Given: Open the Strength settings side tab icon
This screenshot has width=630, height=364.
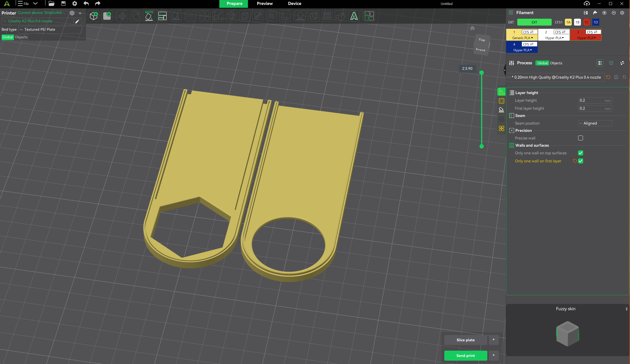Looking at the screenshot, I should [x=501, y=101].
